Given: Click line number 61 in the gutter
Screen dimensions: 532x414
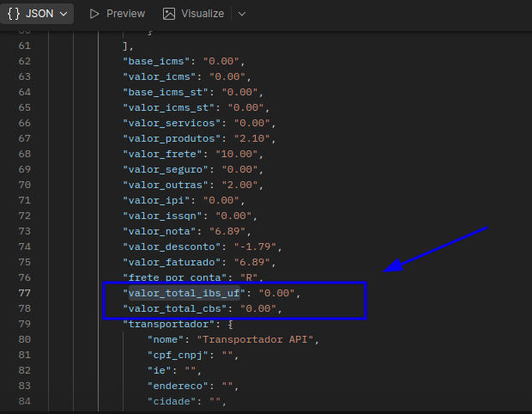Looking at the screenshot, I should [x=24, y=46].
